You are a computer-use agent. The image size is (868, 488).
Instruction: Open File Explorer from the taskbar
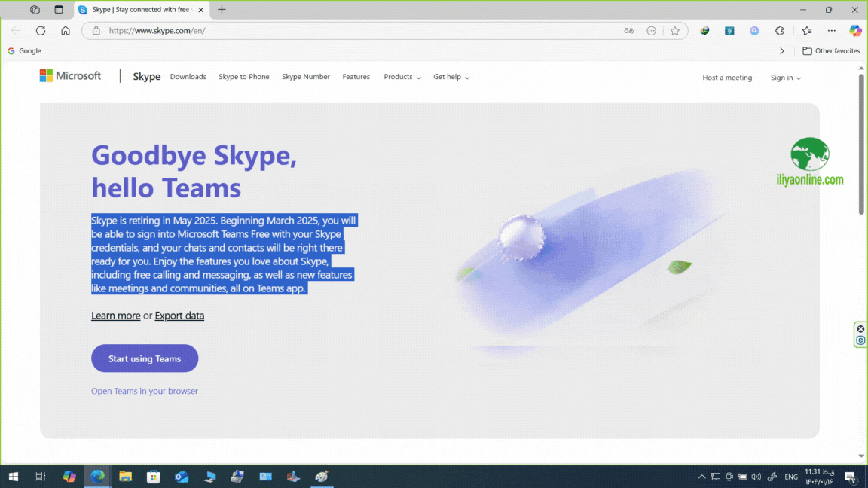(x=125, y=477)
